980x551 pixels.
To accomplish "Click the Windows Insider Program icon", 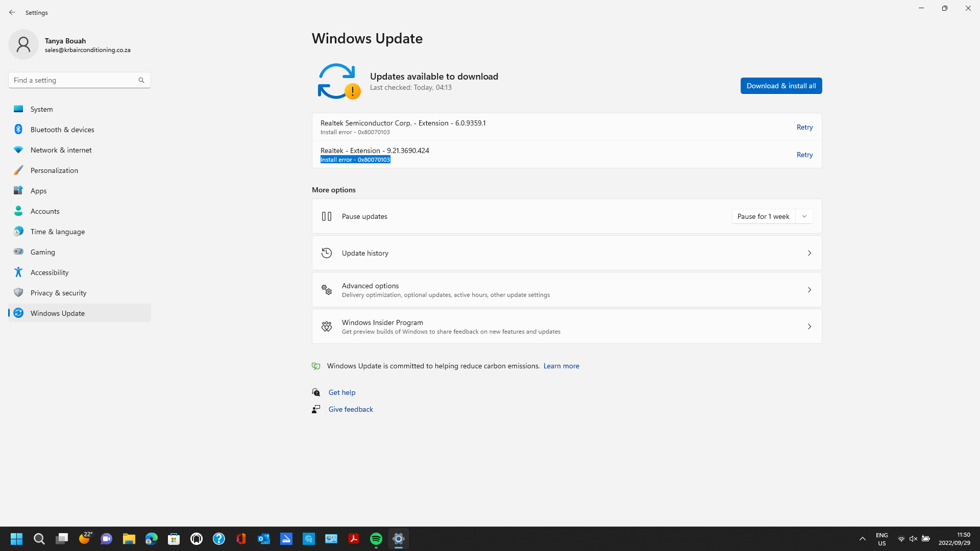I will pos(327,327).
